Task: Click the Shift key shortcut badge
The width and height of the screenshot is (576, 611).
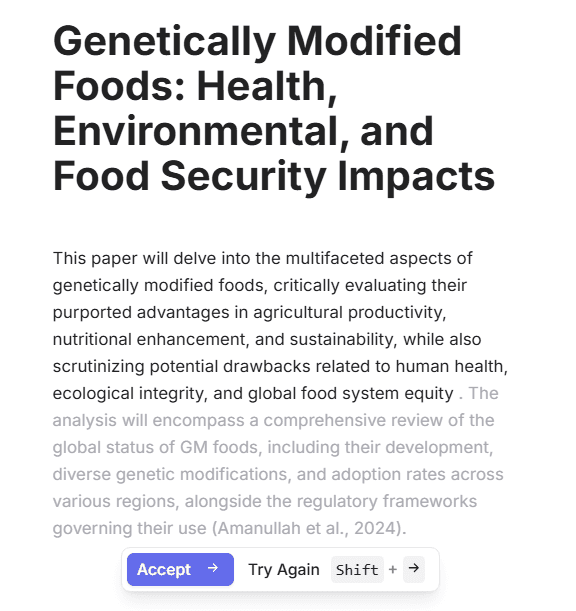Action: (x=357, y=570)
